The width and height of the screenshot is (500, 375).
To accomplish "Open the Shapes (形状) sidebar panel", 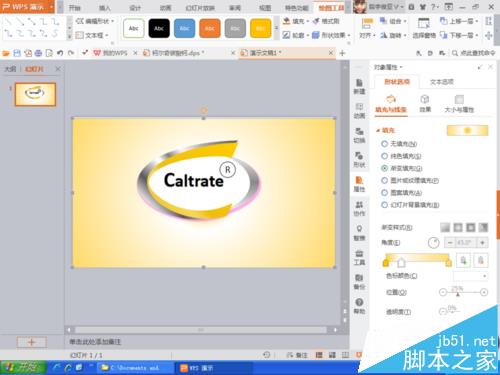I will pyautogui.click(x=359, y=159).
